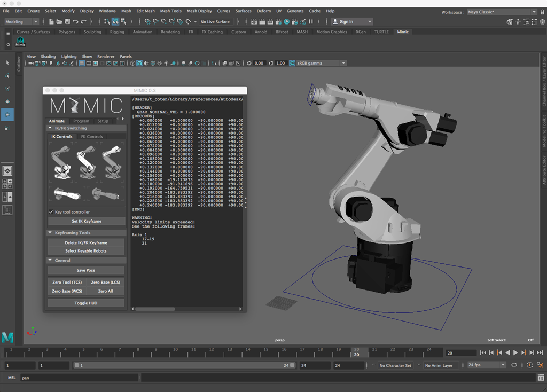The image size is (547, 392).
Task: Toggle the viewport grid icon
Action: tap(82, 63)
